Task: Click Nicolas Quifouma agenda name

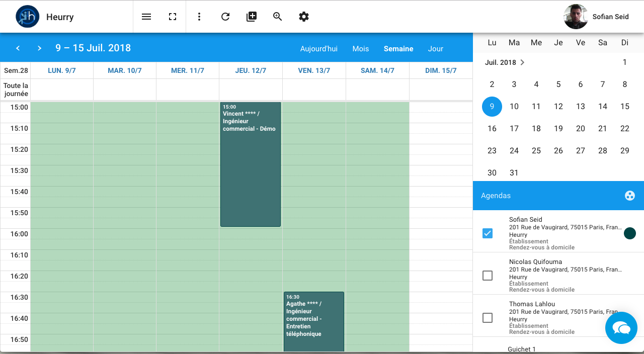Action: tap(535, 261)
